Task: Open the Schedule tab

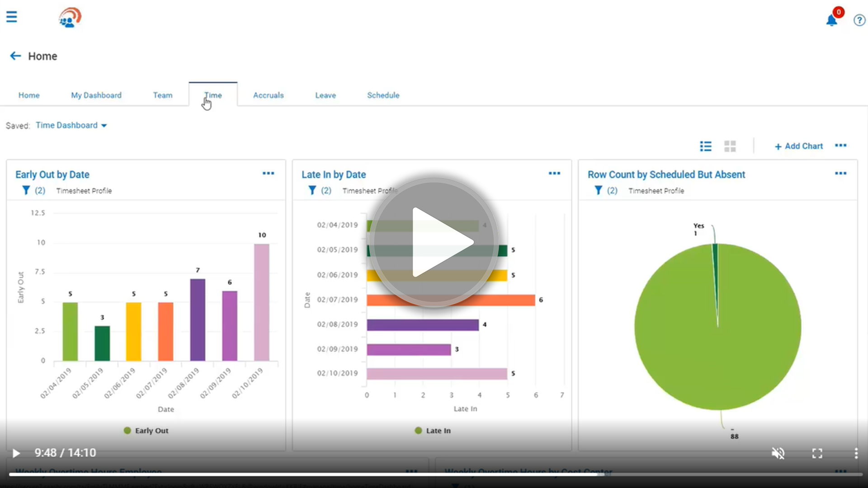Action: pyautogui.click(x=383, y=95)
